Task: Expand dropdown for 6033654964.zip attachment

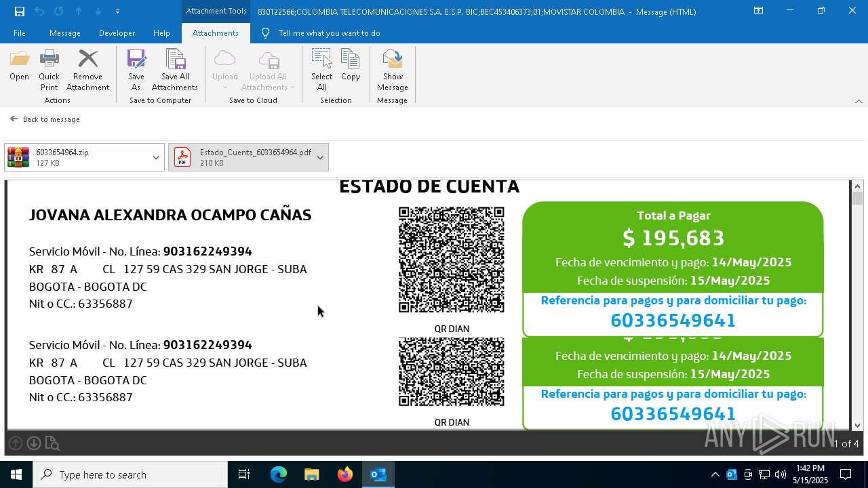Action: coord(156,157)
